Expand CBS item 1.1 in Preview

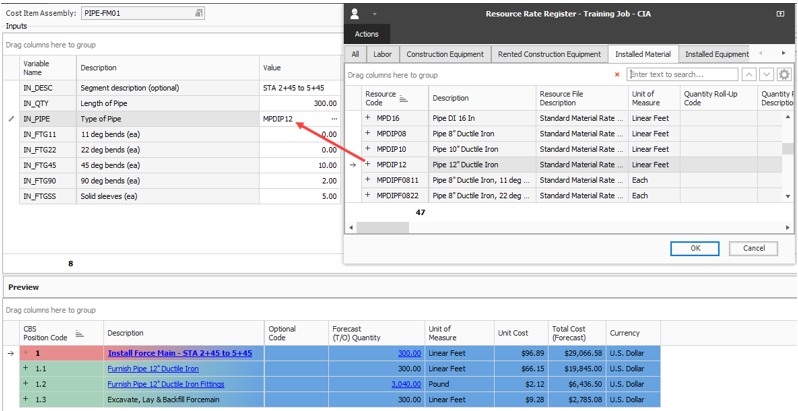point(26,368)
